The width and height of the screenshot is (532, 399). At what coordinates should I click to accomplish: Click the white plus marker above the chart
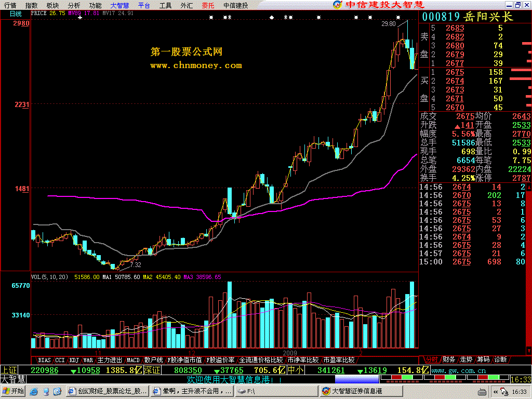[80, 17]
